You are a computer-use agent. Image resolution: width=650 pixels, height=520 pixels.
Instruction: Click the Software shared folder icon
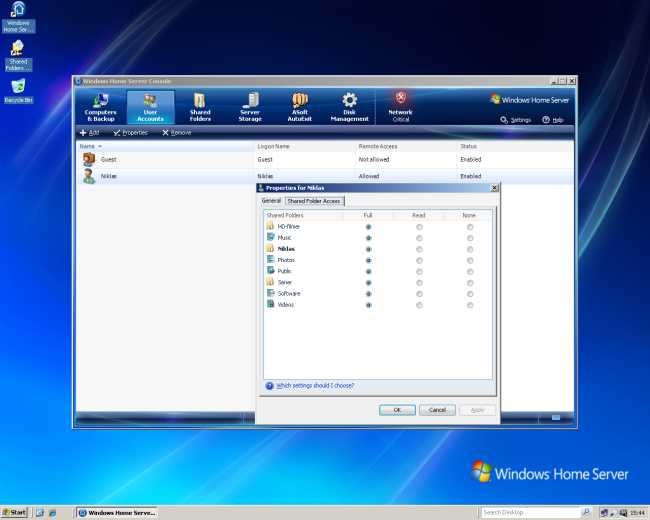click(270, 293)
